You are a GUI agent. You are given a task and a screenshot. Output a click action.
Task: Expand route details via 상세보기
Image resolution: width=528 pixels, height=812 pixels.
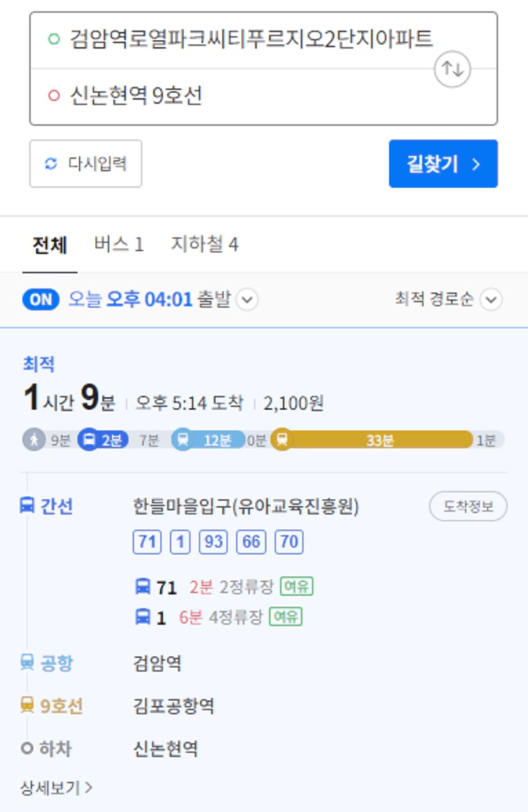coord(56,788)
